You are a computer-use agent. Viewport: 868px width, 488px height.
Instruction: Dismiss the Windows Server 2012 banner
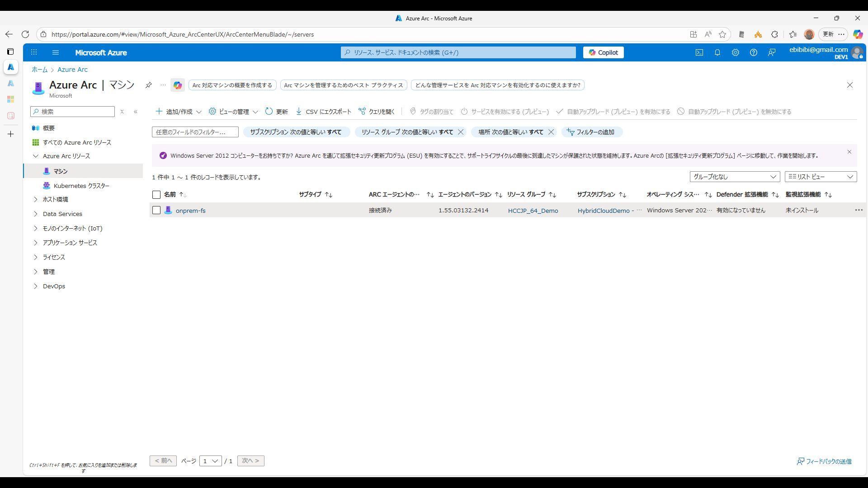click(x=849, y=152)
